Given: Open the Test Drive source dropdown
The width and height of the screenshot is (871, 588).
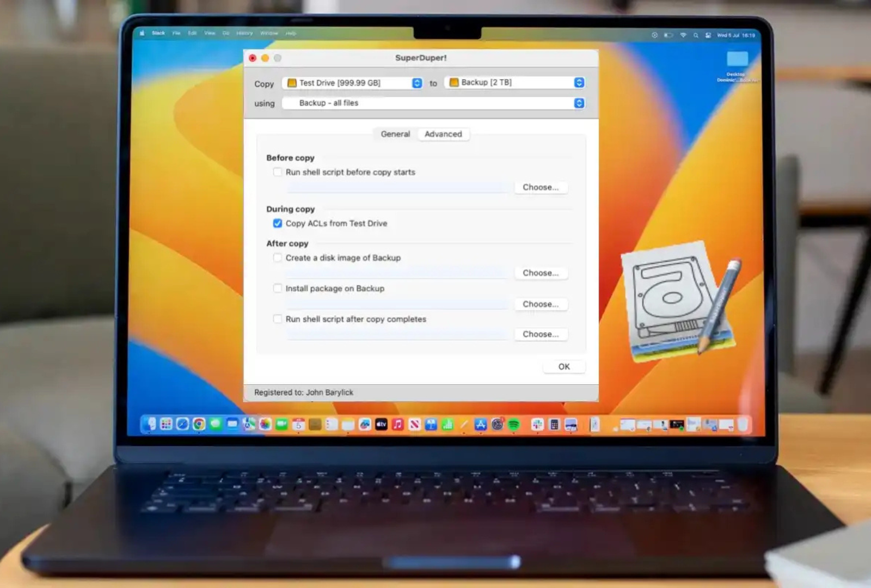Looking at the screenshot, I should (x=353, y=83).
